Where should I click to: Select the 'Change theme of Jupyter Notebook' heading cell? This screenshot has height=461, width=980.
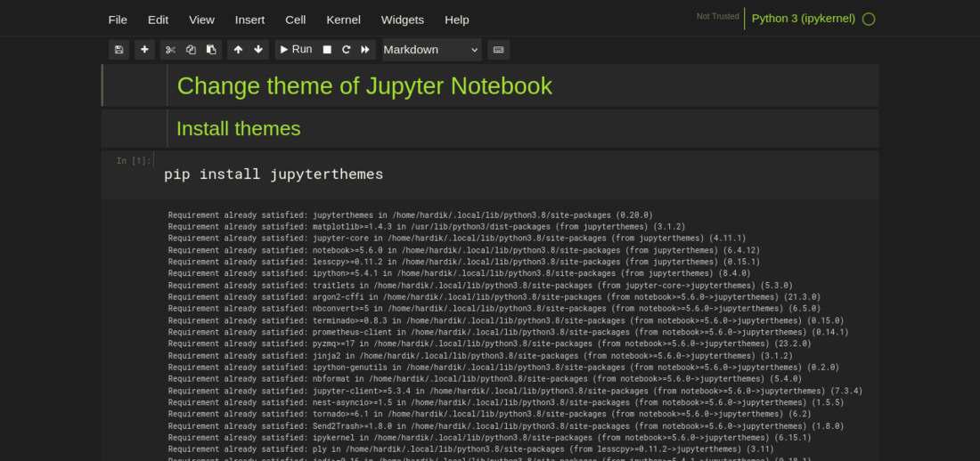click(x=490, y=85)
